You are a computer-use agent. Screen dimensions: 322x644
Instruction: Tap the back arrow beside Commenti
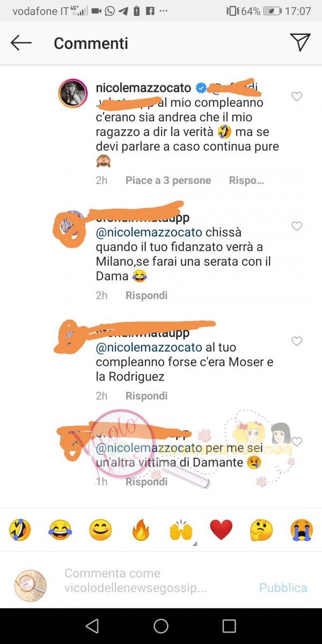pyautogui.click(x=21, y=43)
